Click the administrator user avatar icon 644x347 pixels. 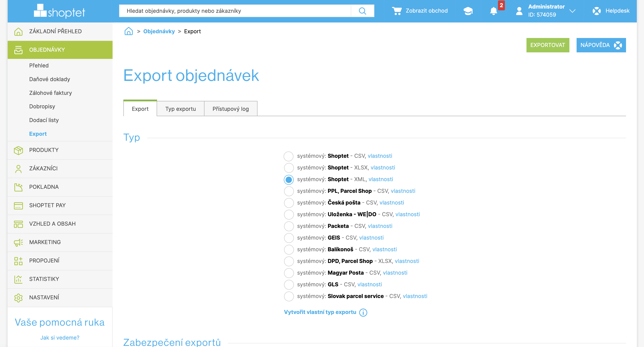519,11
